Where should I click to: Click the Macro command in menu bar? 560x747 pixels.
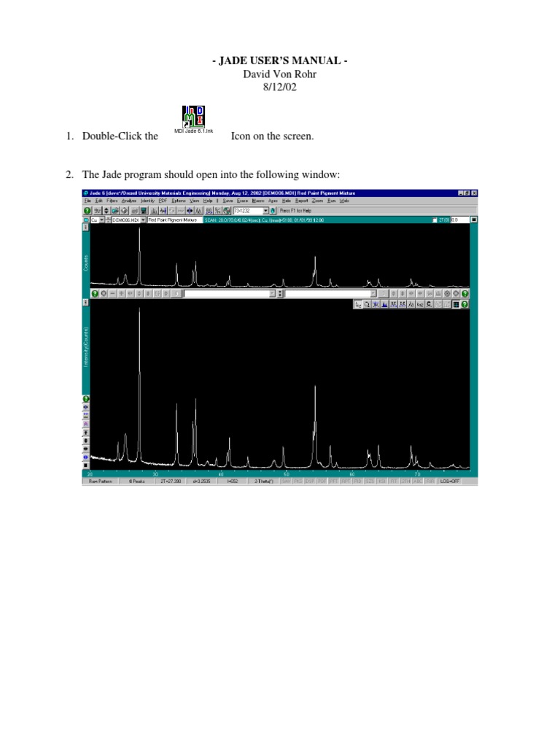click(258, 201)
